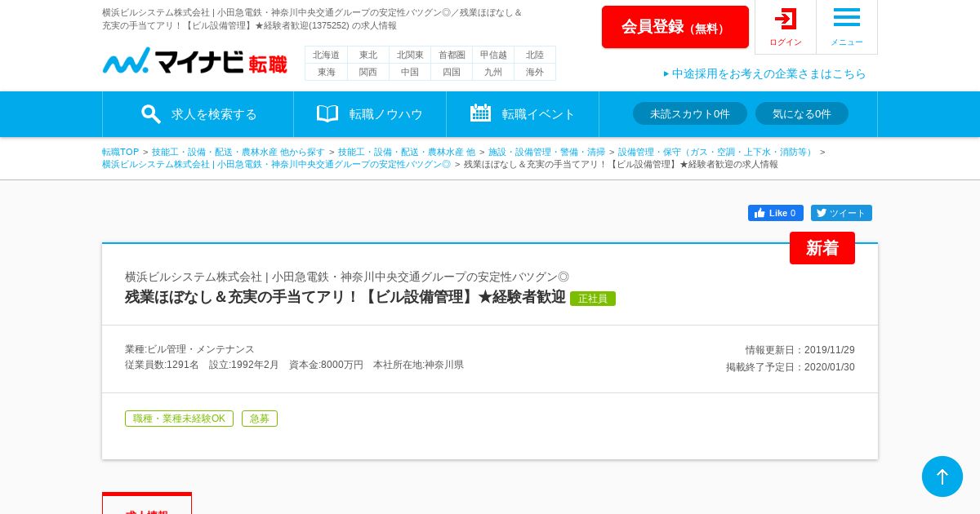Select 北陸 region
Screen dimensions: 980x514
click(535, 55)
